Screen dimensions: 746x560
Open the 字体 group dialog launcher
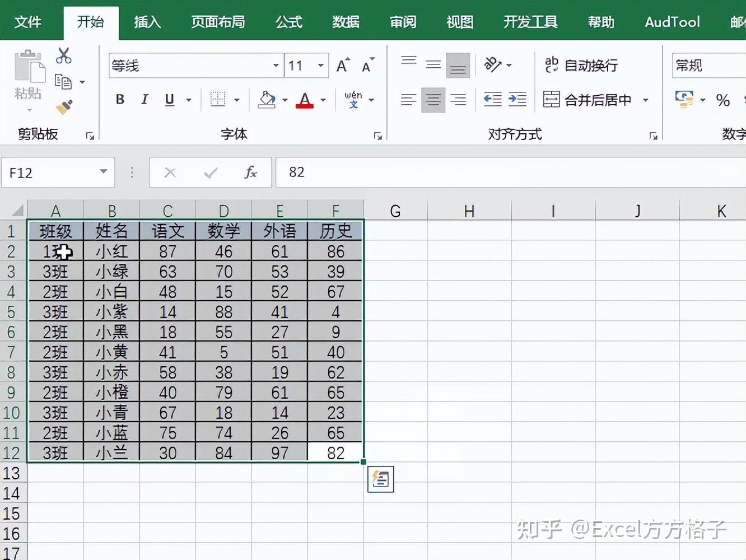[379, 134]
